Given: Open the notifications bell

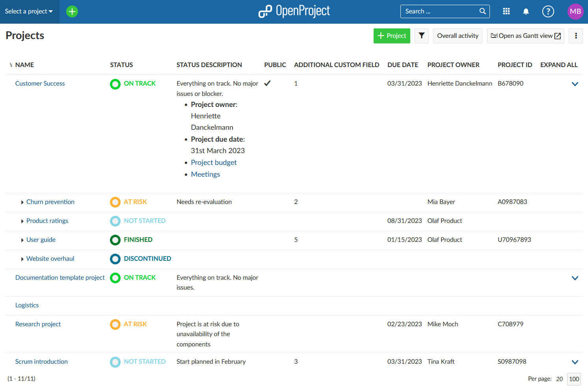Looking at the screenshot, I should coord(526,11).
